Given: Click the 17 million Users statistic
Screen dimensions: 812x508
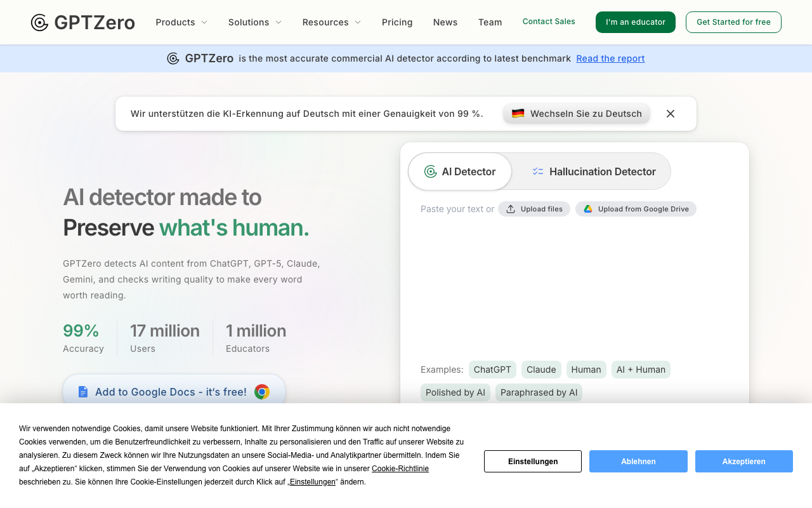Looking at the screenshot, I should click(x=165, y=338).
